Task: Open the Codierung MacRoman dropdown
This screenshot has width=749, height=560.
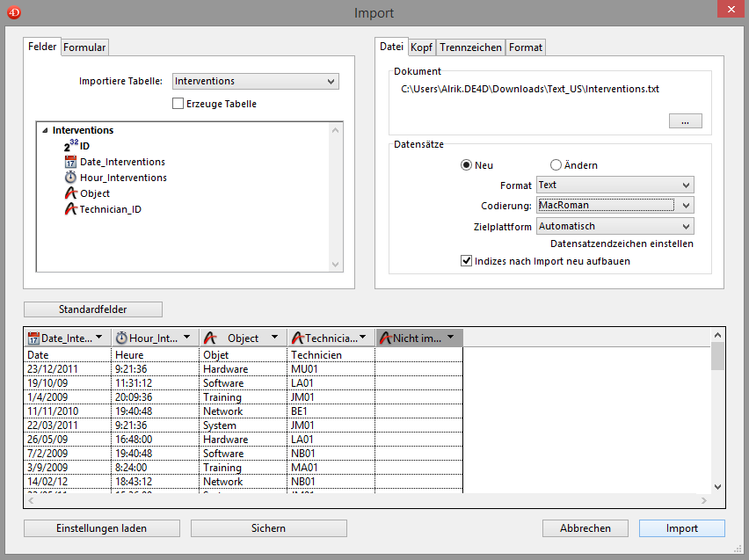Action: (614, 205)
